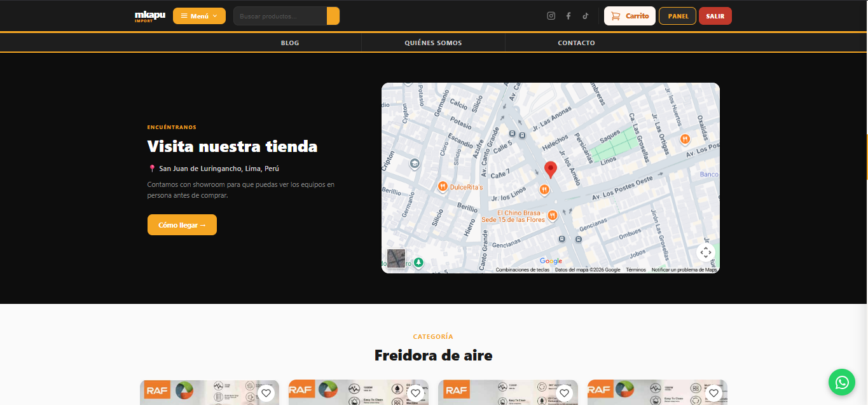Click restaurant marker near Jr. Las Ortigas
This screenshot has height=405, width=868.
(x=685, y=139)
